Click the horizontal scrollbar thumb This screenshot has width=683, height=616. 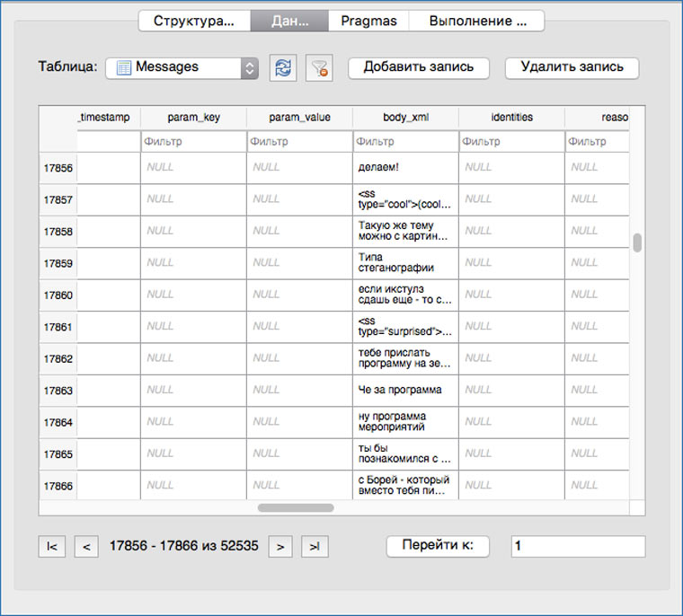[x=296, y=507]
